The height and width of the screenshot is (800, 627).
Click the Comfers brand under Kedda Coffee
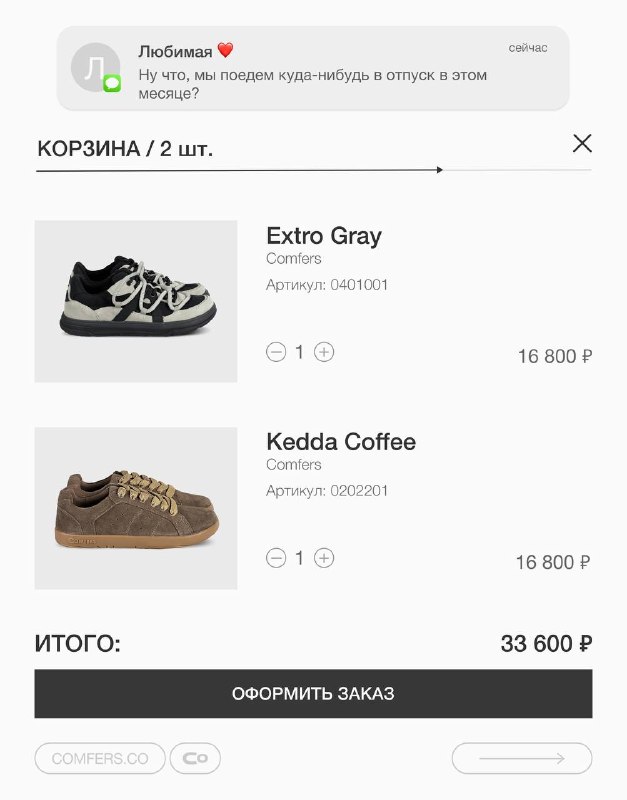294,465
